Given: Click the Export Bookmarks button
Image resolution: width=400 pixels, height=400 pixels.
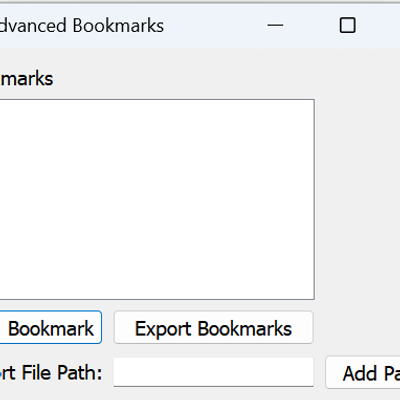Looking at the screenshot, I should [213, 327].
